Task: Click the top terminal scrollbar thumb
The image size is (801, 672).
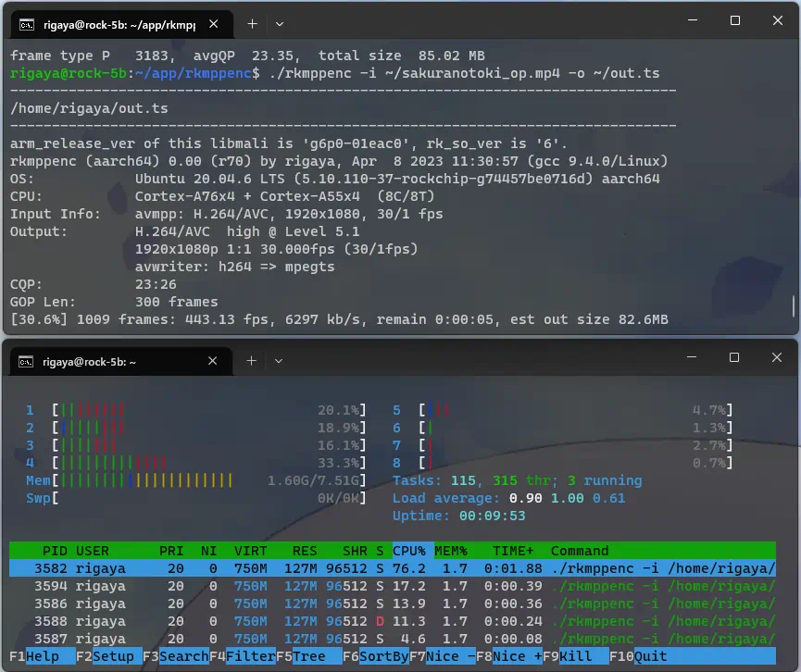Action: pos(794,306)
